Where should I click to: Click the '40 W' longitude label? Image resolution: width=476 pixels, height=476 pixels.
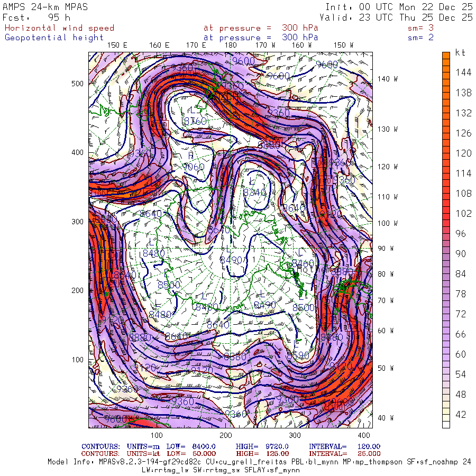[386, 418]
